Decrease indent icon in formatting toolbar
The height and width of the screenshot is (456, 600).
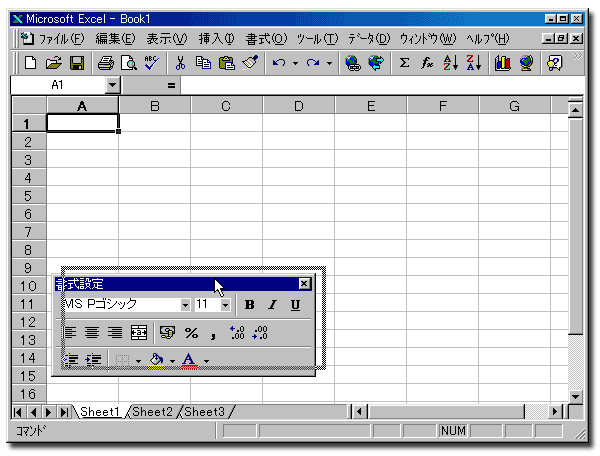coord(70,360)
